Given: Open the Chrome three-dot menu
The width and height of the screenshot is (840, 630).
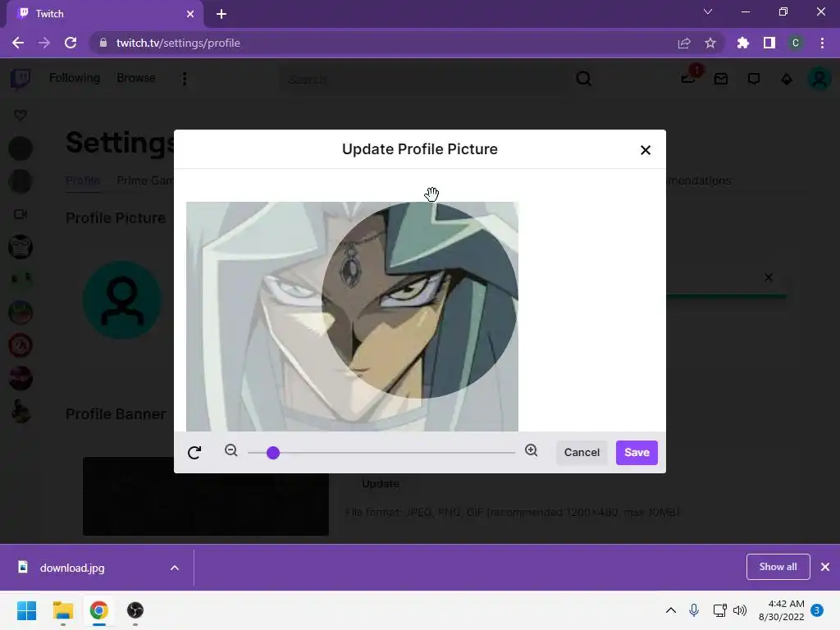Looking at the screenshot, I should 822,43.
